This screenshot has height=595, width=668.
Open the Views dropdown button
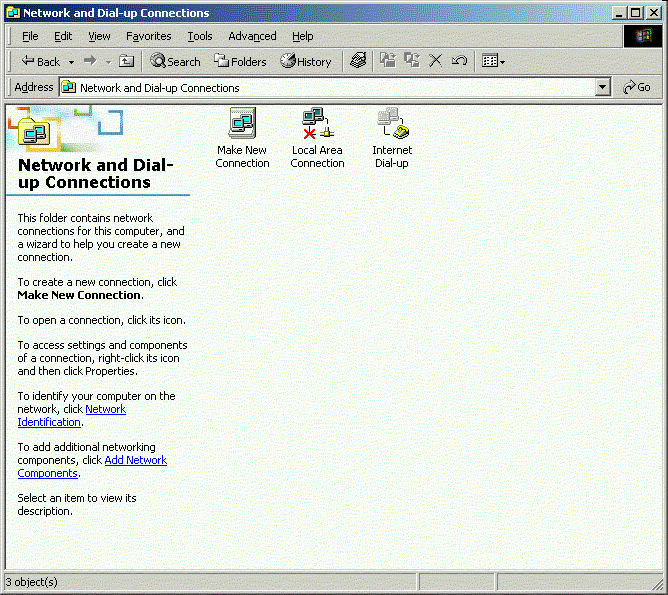[493, 61]
